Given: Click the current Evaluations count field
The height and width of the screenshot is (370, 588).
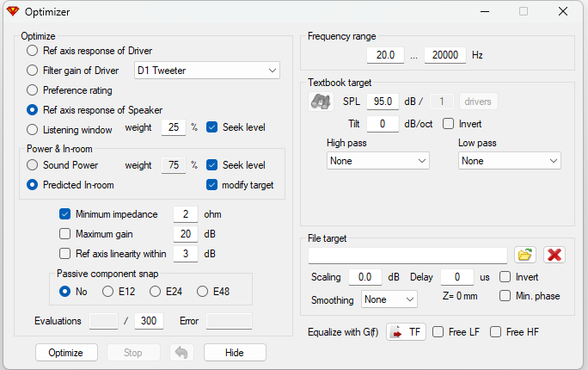Looking at the screenshot, I should tap(103, 321).
